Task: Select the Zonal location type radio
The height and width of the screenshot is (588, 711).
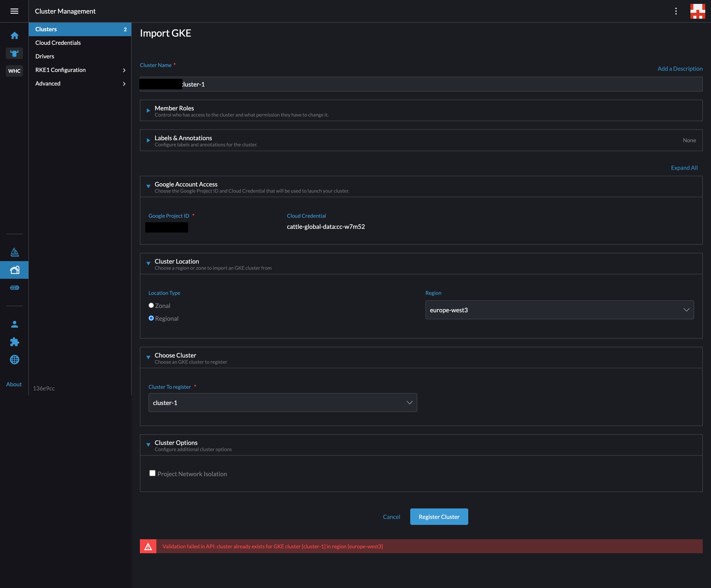Action: click(151, 305)
